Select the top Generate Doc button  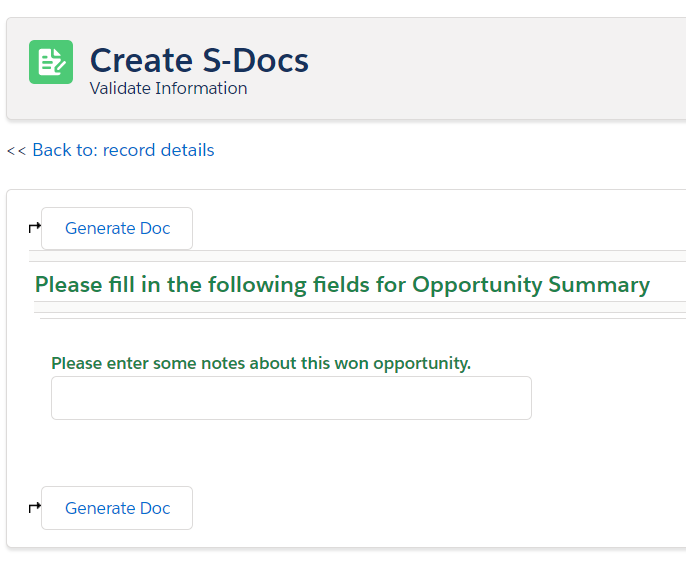click(117, 228)
